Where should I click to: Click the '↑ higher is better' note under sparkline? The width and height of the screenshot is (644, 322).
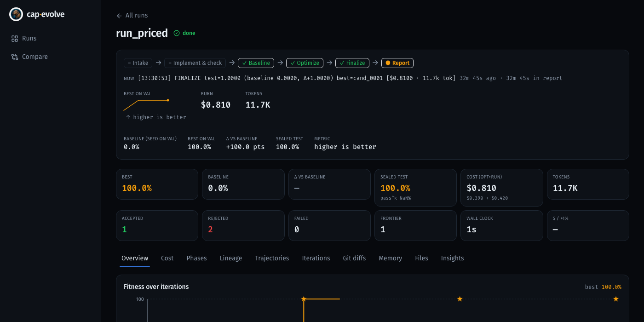[156, 117]
